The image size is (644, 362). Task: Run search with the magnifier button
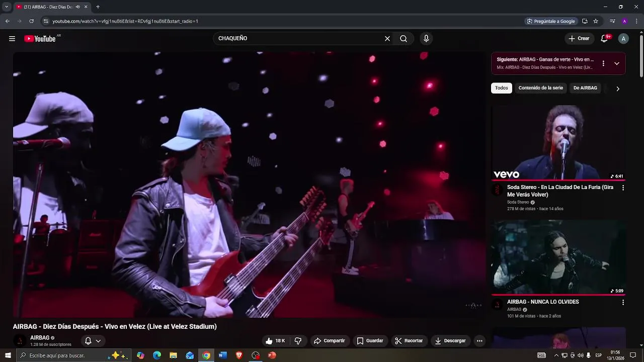[x=404, y=39]
